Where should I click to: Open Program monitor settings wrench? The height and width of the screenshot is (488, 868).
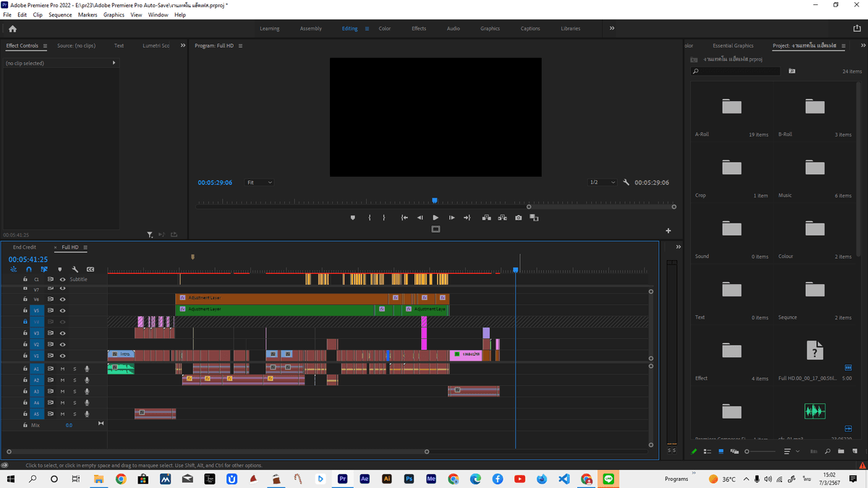(x=626, y=182)
